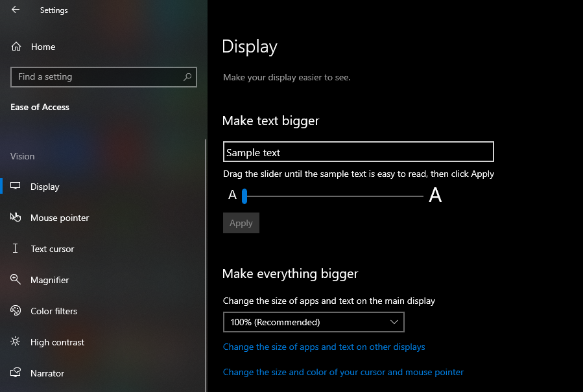583x392 pixels.
Task: Click the Magnifier icon in the sidebar
Action: tap(14, 280)
